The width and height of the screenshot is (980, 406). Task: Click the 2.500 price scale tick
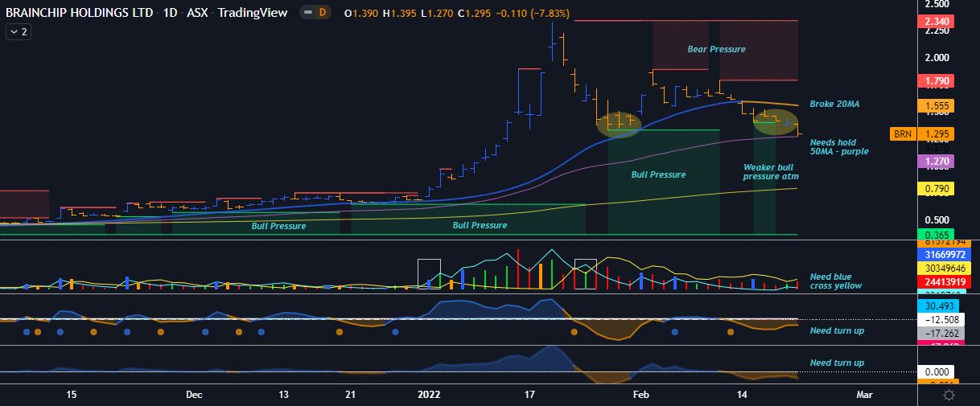(x=936, y=4)
